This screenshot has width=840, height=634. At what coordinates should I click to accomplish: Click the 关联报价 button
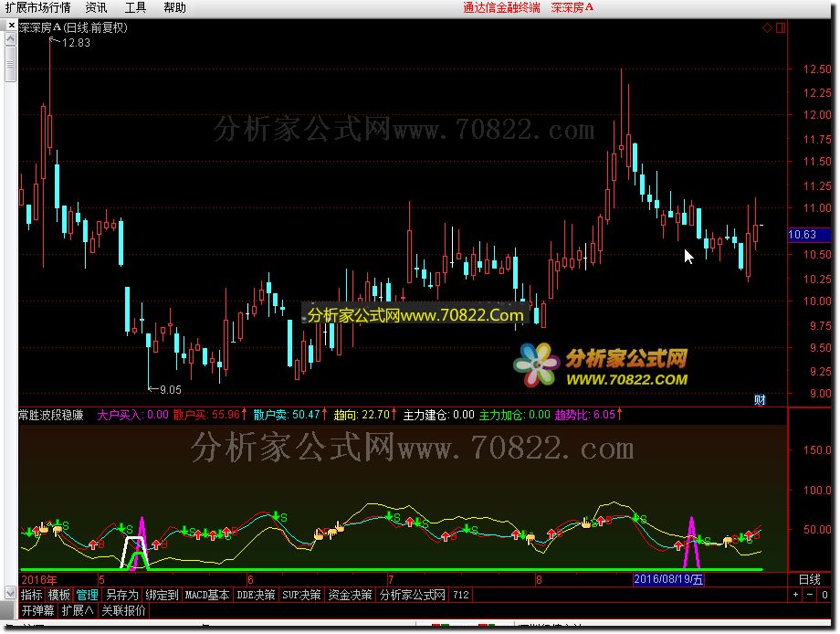[123, 610]
